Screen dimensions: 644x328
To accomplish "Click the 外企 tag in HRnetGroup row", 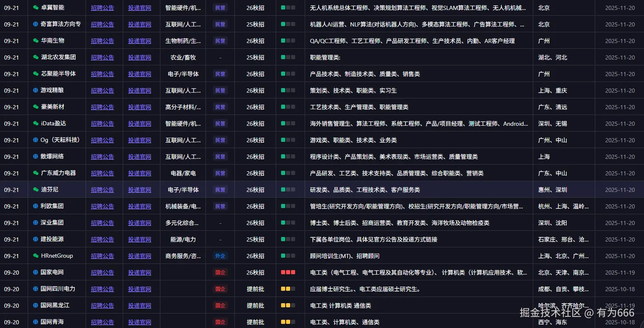I will pyautogui.click(x=220, y=256).
